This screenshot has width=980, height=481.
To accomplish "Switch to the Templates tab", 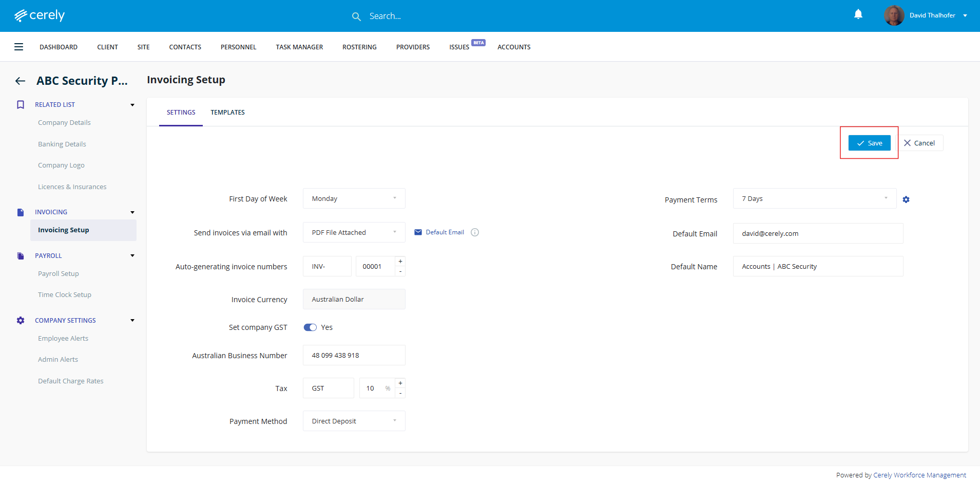I will [227, 112].
